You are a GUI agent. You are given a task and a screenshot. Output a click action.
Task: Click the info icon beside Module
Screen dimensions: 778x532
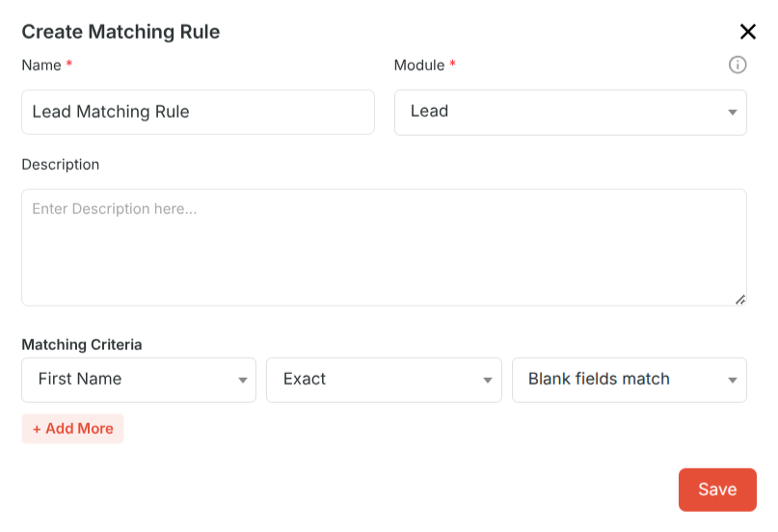coord(738,65)
